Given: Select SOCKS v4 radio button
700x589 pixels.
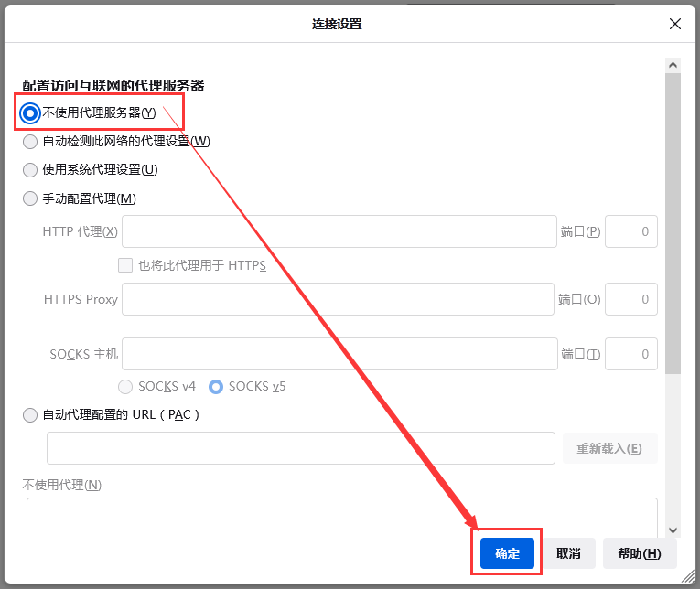Looking at the screenshot, I should [125, 387].
